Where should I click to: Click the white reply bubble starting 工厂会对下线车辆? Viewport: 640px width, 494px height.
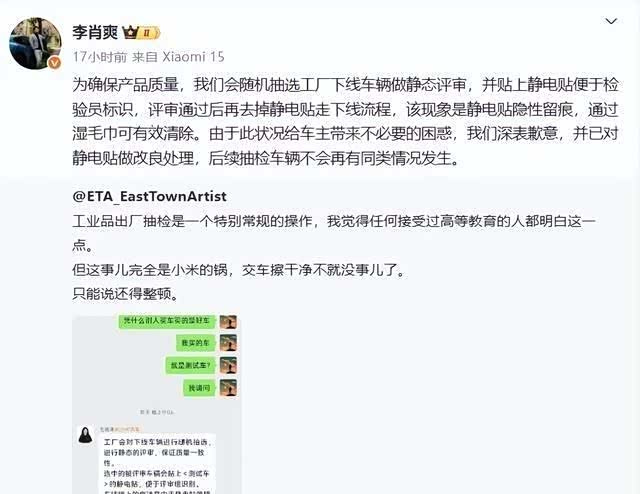pyautogui.click(x=158, y=464)
